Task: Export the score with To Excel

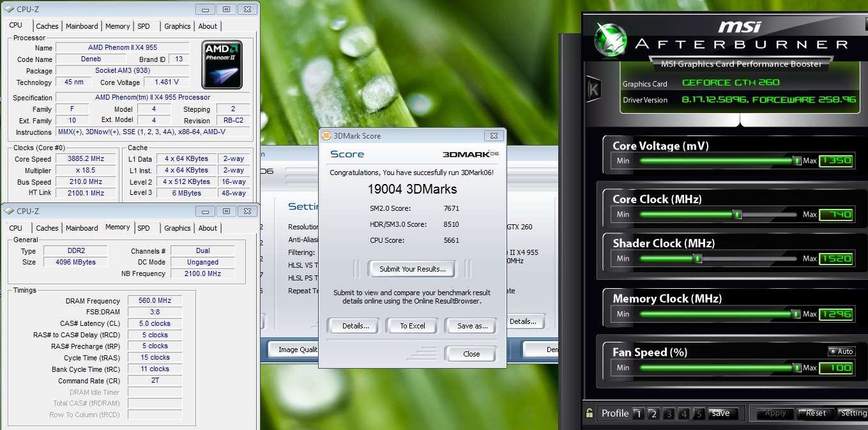Action: point(413,326)
